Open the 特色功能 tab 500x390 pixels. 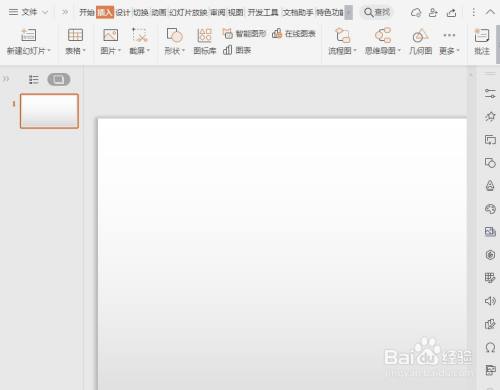(x=330, y=13)
